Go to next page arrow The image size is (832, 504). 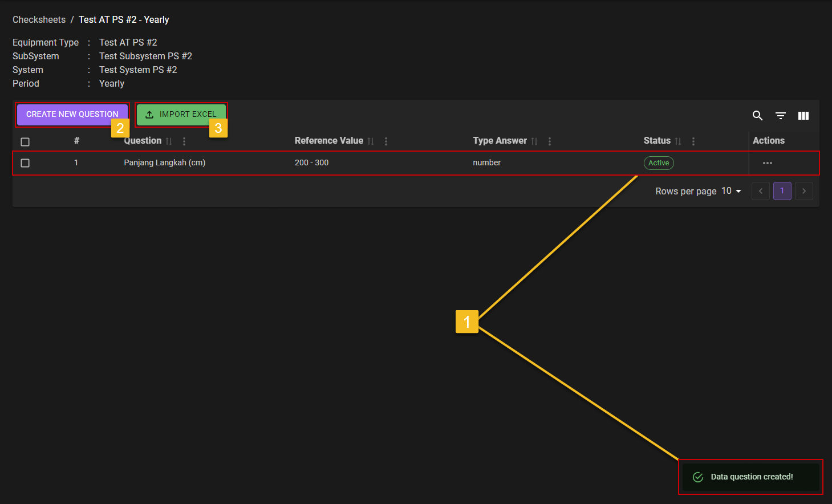(x=804, y=191)
